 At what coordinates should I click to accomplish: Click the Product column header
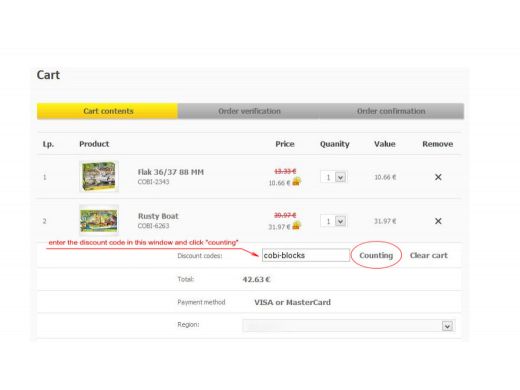click(x=94, y=144)
